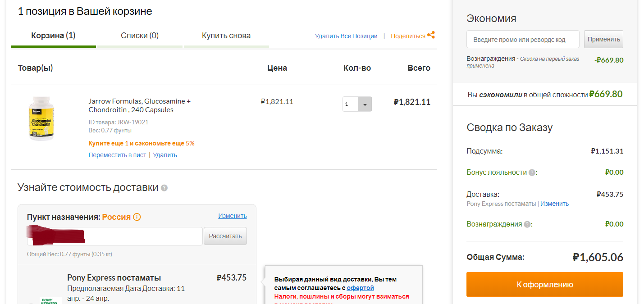Image resolution: width=644 pixels, height=304 pixels.
Task: Click Удалить link under product
Action: click(x=165, y=155)
